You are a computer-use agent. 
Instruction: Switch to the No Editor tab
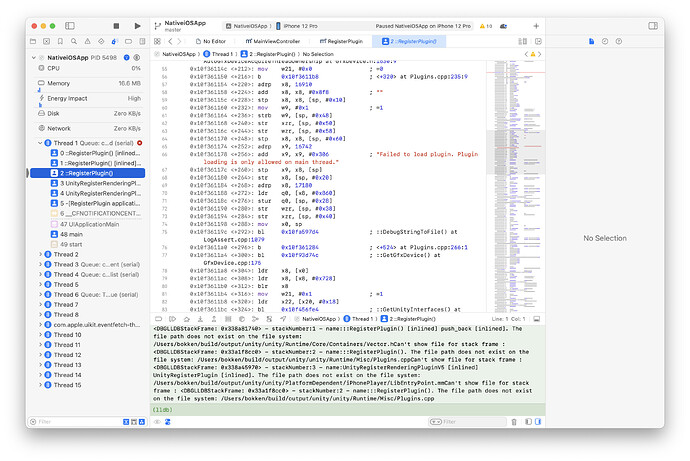(x=211, y=41)
